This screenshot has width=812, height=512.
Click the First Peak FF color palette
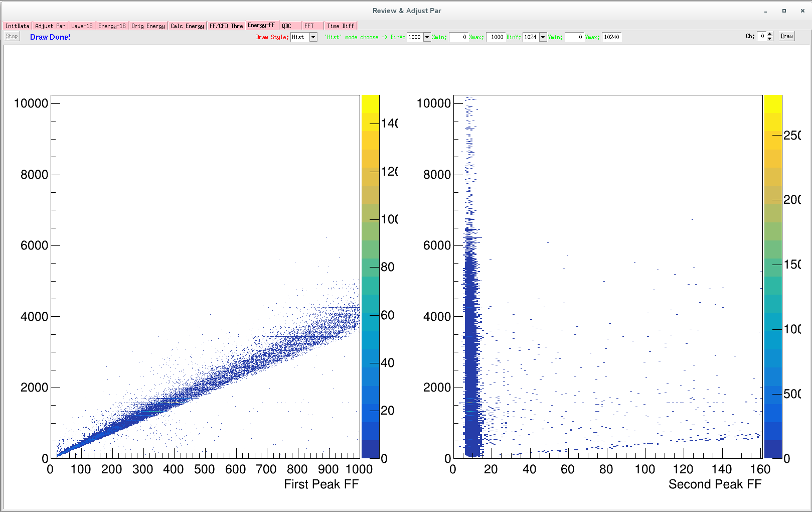(x=370, y=277)
